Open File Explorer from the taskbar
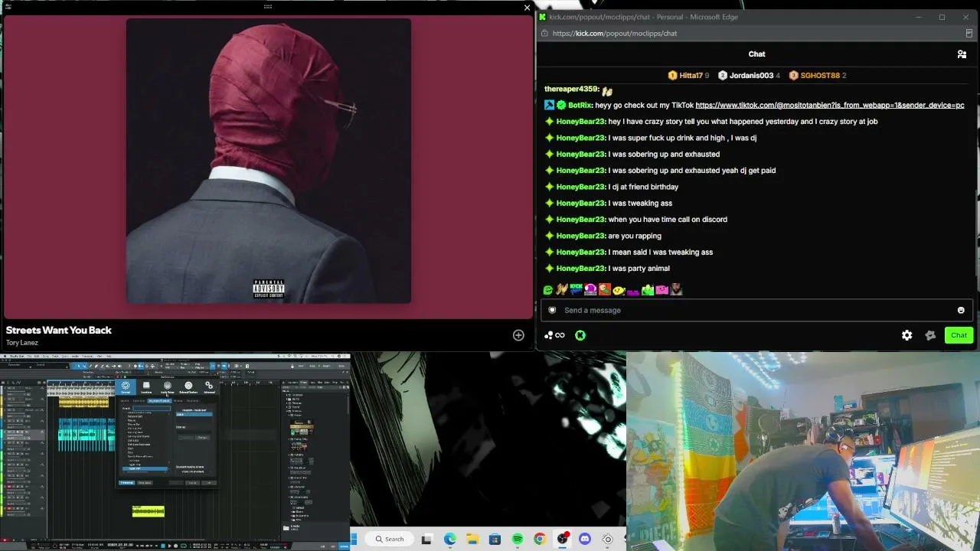Image resolution: width=980 pixels, height=551 pixels. click(472, 539)
